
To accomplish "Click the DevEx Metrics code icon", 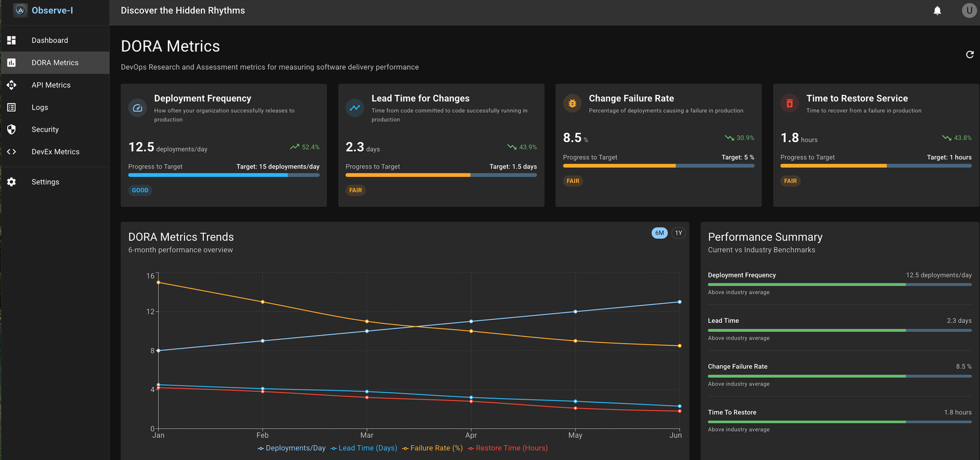I will 11,152.
